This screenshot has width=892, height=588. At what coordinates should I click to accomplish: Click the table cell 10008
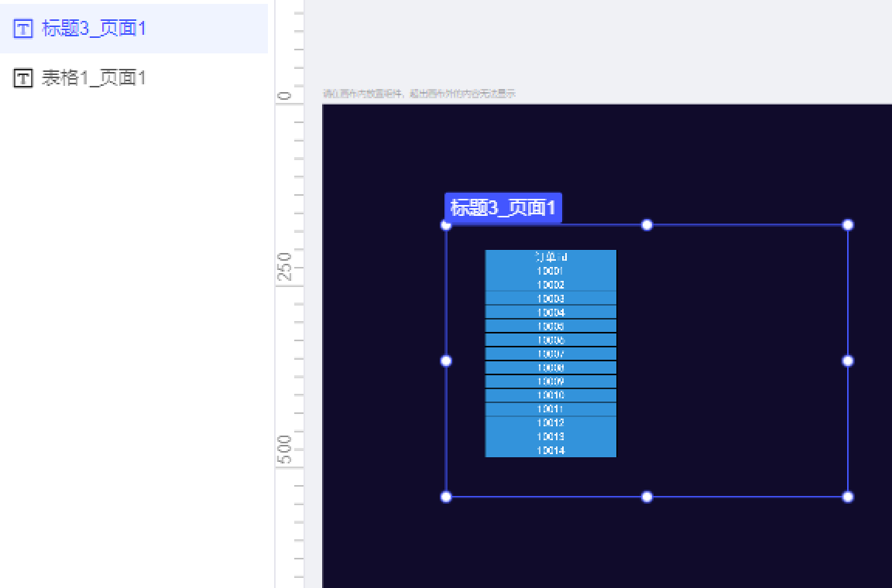(551, 367)
